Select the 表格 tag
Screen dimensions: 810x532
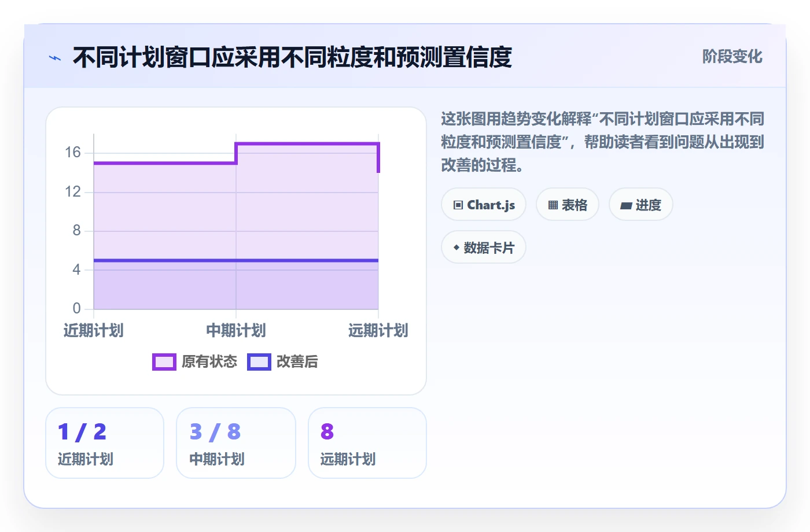point(568,205)
